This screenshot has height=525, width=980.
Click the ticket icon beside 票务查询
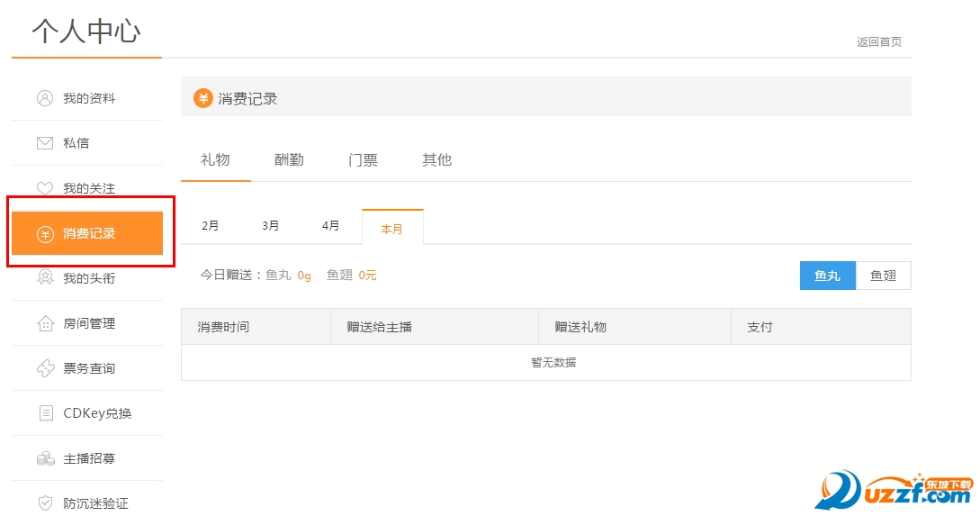pyautogui.click(x=45, y=368)
